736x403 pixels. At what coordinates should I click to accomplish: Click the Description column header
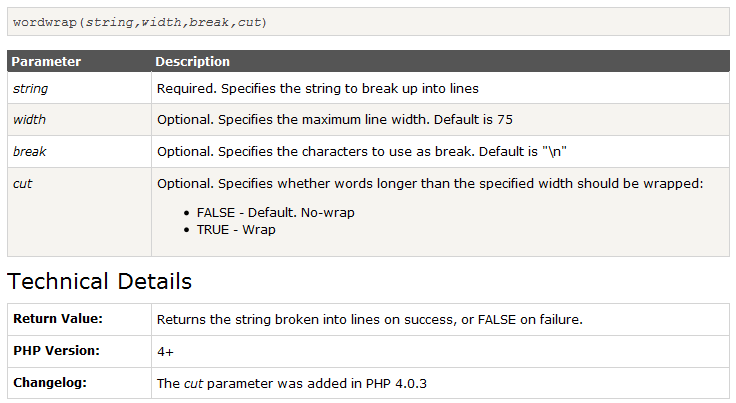(x=193, y=62)
